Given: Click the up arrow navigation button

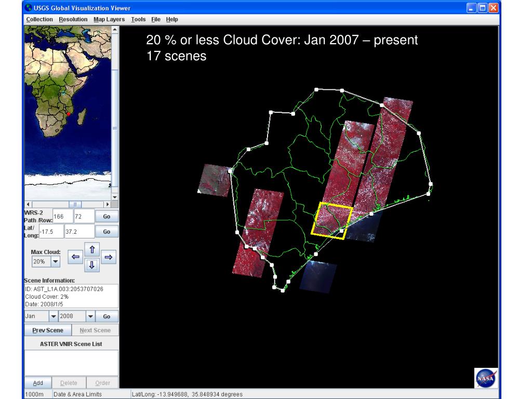Looking at the screenshot, I should point(91,249).
